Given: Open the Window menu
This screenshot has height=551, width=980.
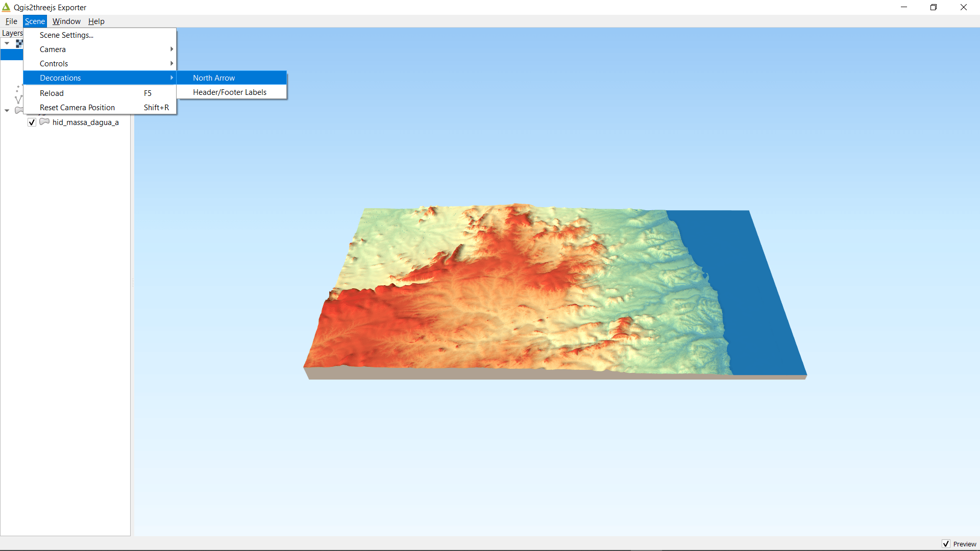Looking at the screenshot, I should tap(66, 21).
